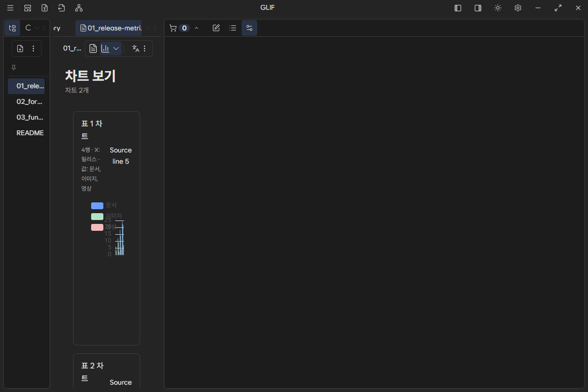Switch to chart view icon

point(105,49)
